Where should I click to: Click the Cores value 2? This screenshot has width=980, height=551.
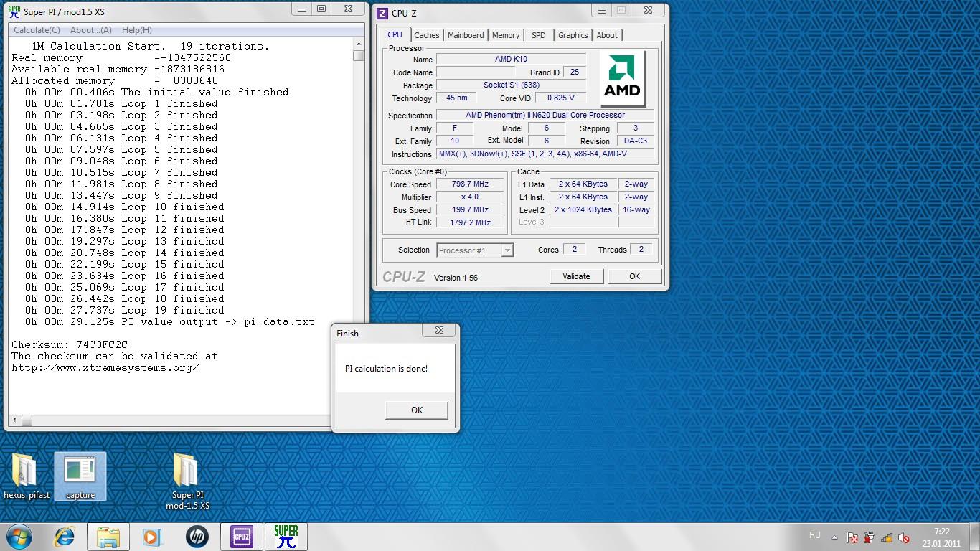point(574,249)
